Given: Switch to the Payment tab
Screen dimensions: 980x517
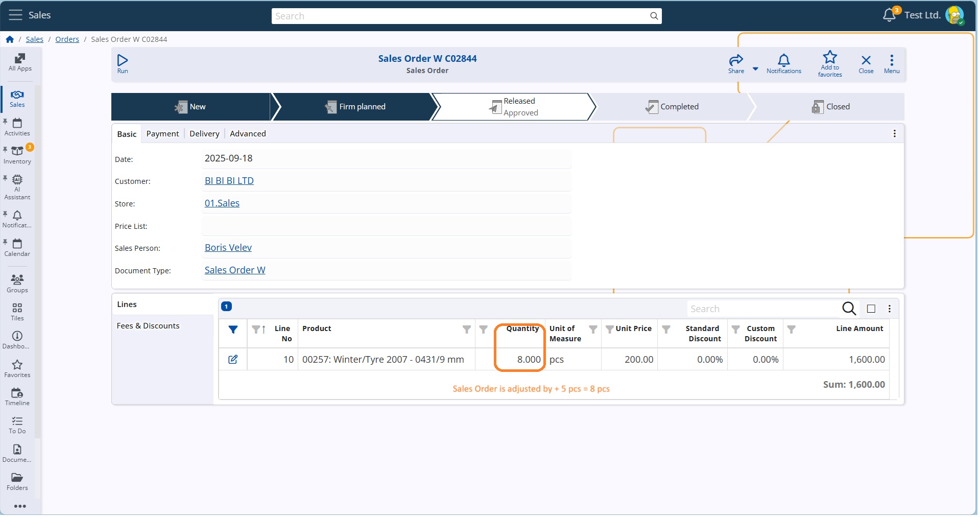Looking at the screenshot, I should coord(162,134).
